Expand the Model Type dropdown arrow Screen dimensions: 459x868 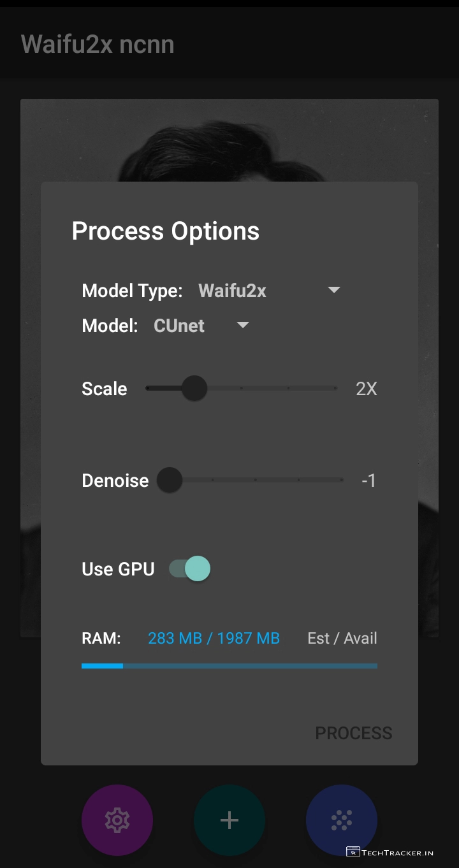coord(333,291)
